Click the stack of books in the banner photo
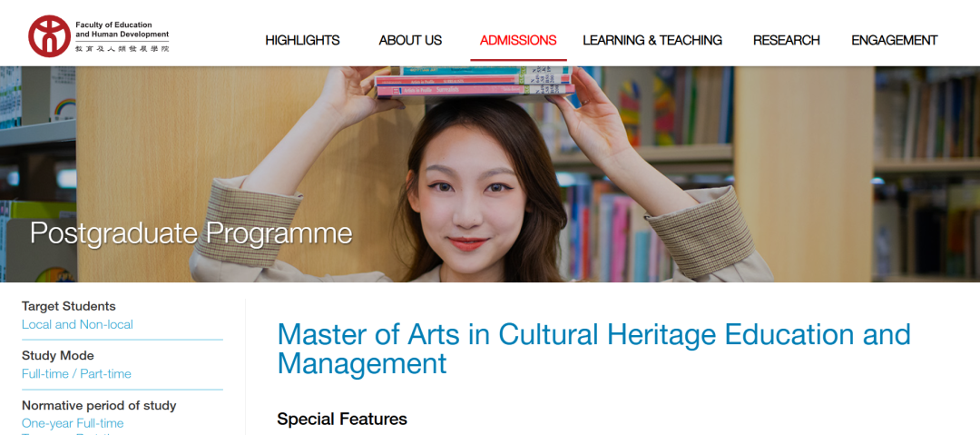The image size is (980, 435). (x=474, y=83)
